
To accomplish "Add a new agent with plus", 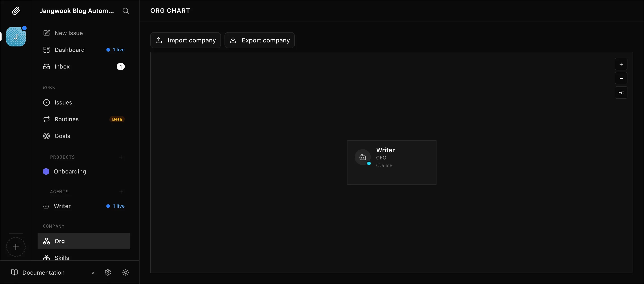I will pyautogui.click(x=121, y=192).
